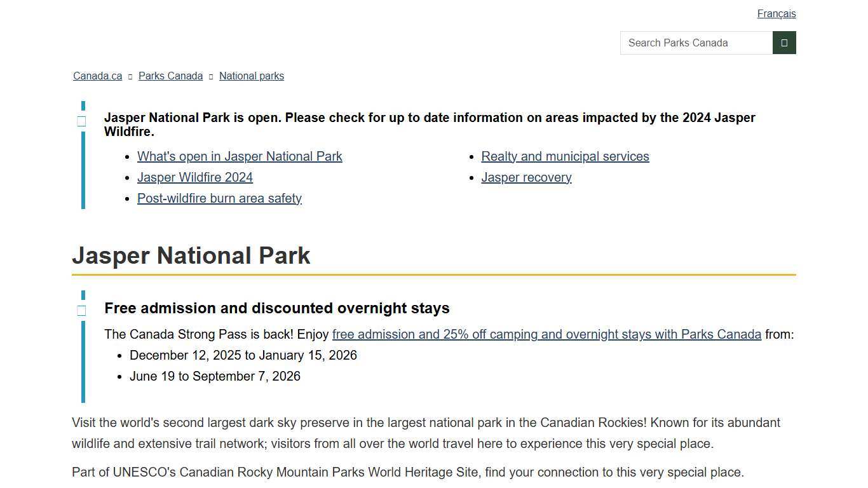Click the Jasper National Park page heading
Image resolution: width=868 pixels, height=488 pixels.
191,255
